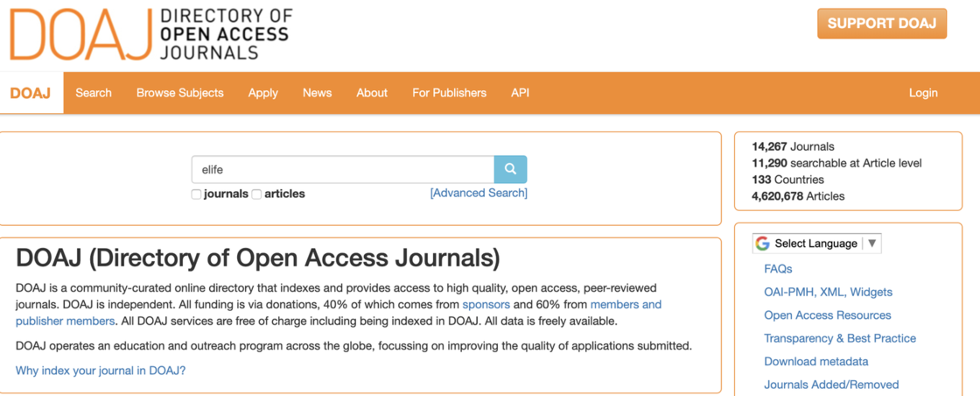Click the sponsors link
The width and height of the screenshot is (980, 396).
coord(486,305)
